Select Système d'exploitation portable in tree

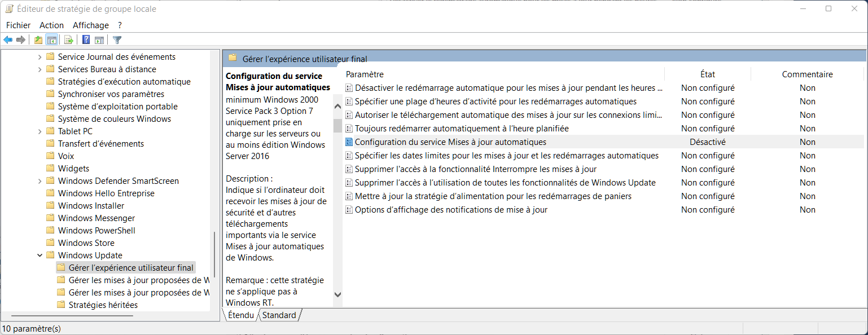coord(117,106)
